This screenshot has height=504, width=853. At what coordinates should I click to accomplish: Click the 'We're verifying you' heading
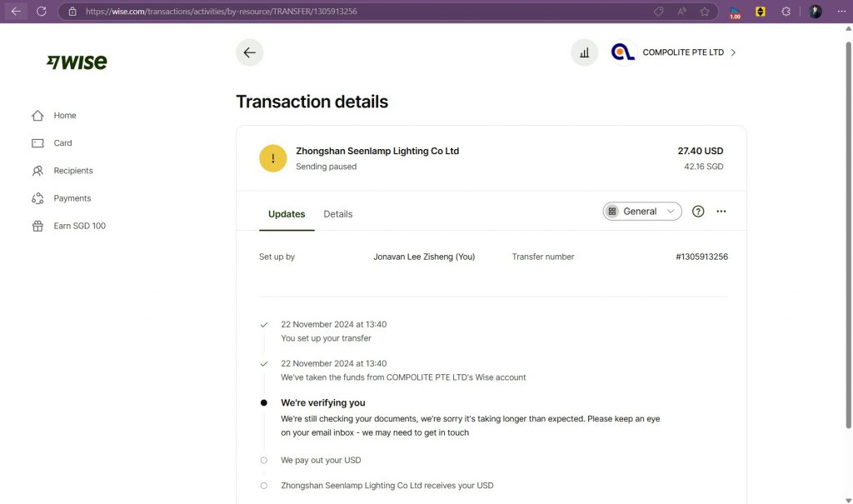(323, 402)
